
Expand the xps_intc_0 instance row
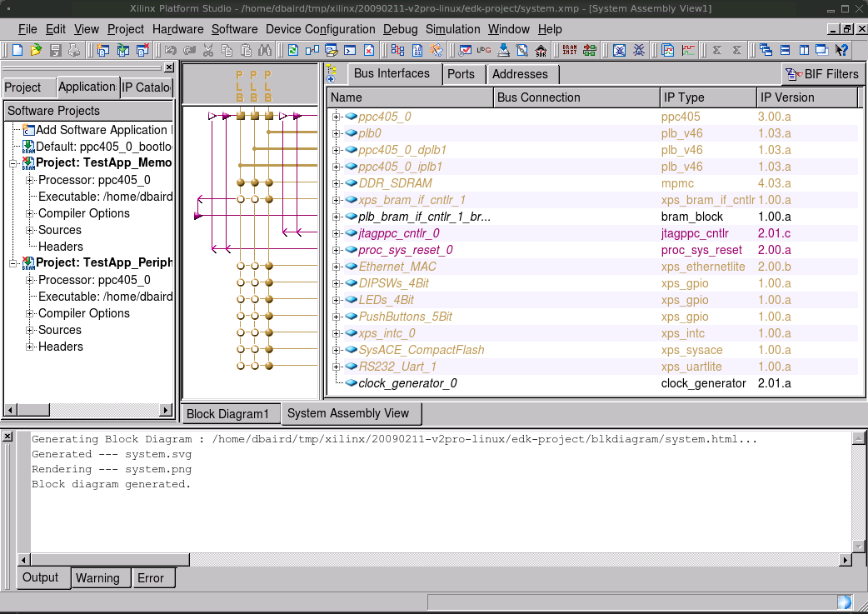[x=336, y=333]
